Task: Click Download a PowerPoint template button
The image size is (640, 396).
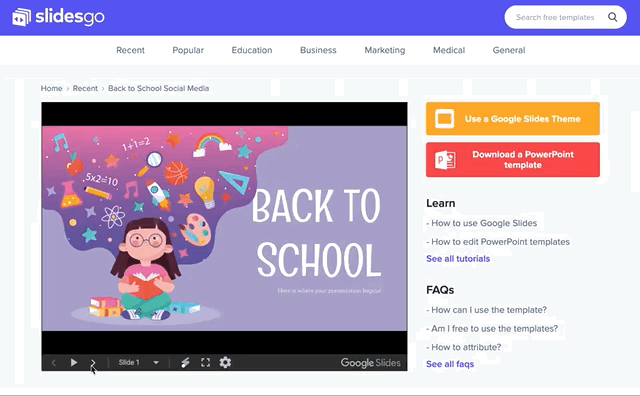Action: (513, 160)
